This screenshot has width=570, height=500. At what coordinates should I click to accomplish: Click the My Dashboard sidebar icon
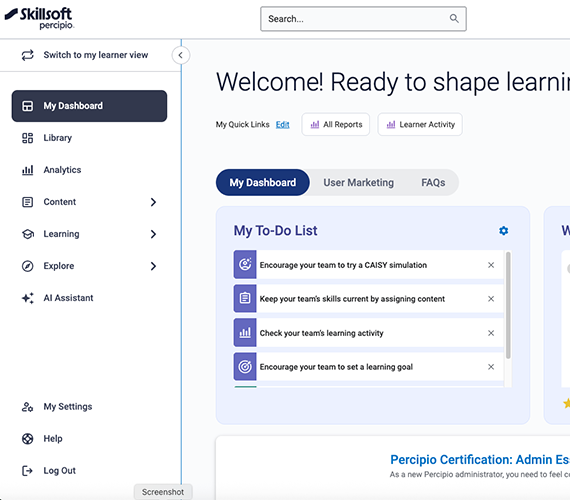28,106
